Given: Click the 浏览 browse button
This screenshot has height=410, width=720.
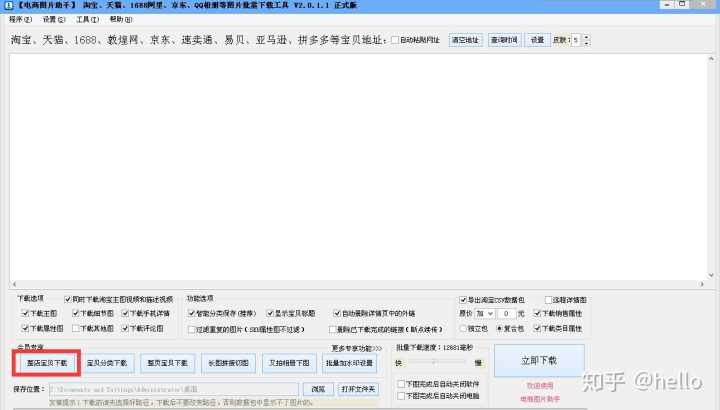Looking at the screenshot, I should 317,388.
